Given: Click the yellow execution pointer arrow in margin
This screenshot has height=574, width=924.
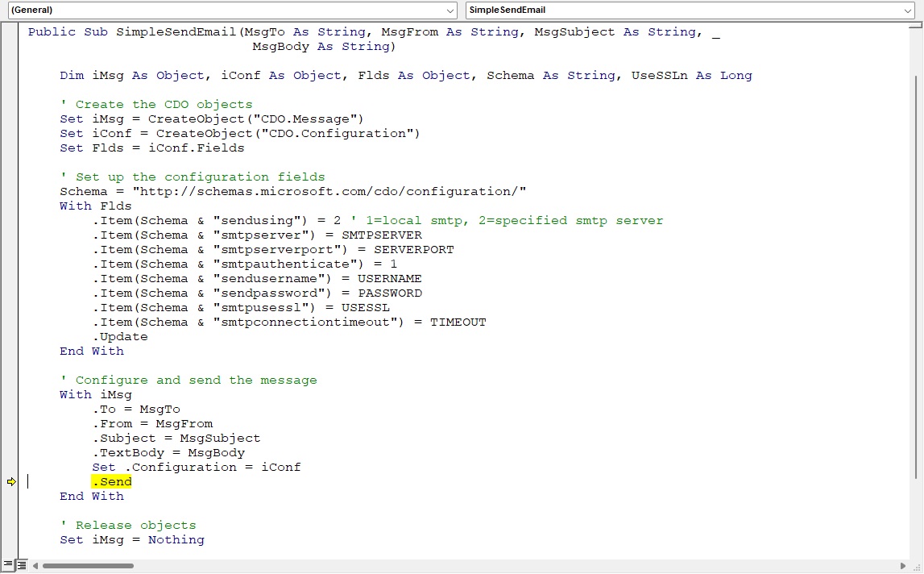Looking at the screenshot, I should [x=11, y=482].
